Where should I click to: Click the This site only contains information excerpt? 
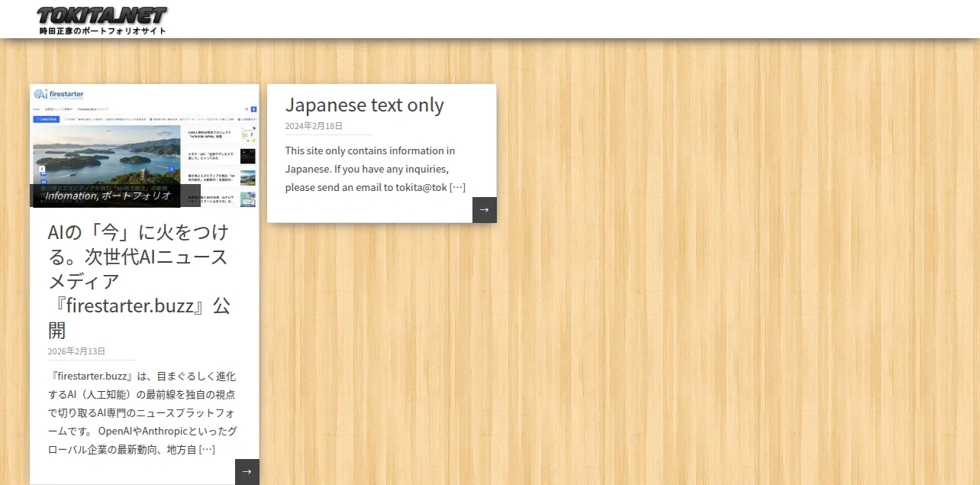pos(376,169)
